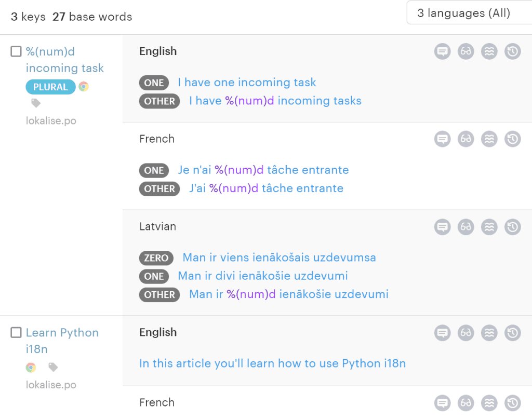Click the glasses icon in the bottom French row

point(466,403)
